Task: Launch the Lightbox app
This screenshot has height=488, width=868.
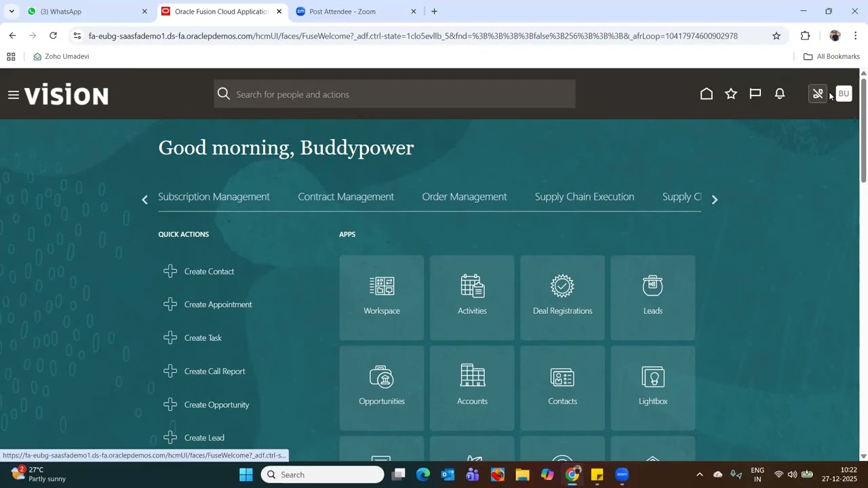Action: 653,388
